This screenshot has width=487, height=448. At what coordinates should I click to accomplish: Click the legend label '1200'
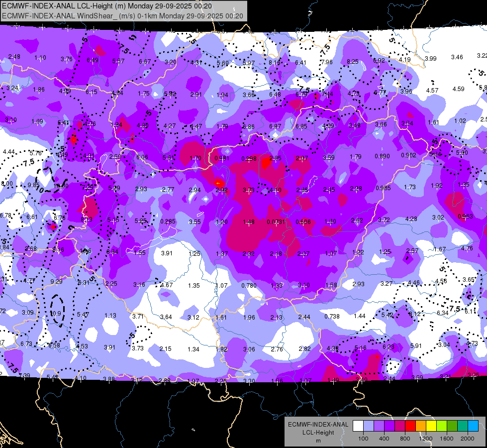(x=425, y=439)
